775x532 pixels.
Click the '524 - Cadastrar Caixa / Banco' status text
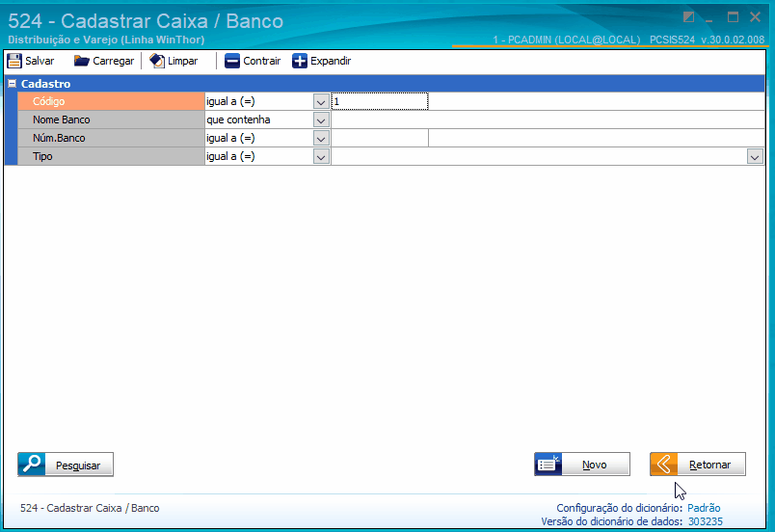[x=90, y=508]
